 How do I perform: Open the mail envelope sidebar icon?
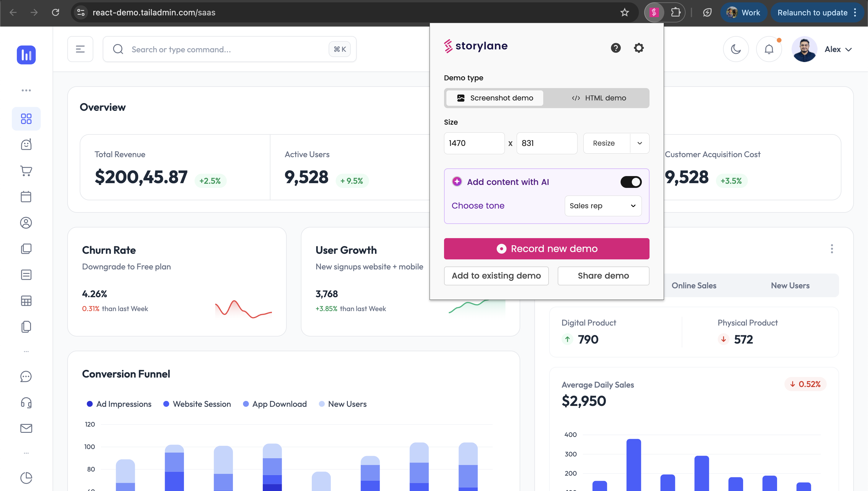point(26,428)
